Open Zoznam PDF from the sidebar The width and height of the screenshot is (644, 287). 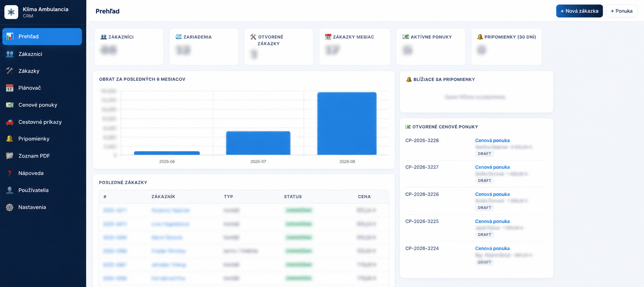[x=42, y=156]
